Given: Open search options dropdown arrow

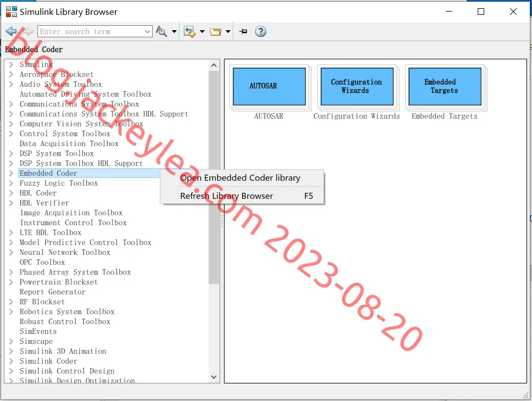Looking at the screenshot, I should [x=174, y=31].
